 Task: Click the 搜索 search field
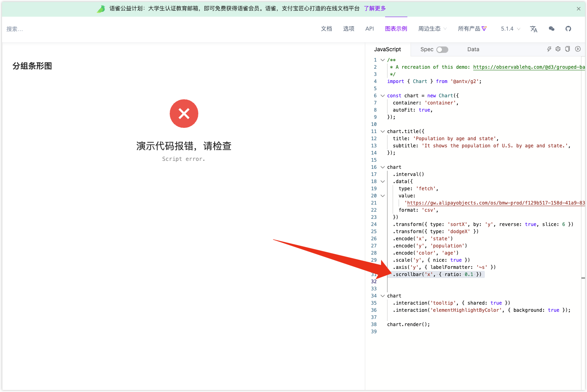click(x=15, y=29)
